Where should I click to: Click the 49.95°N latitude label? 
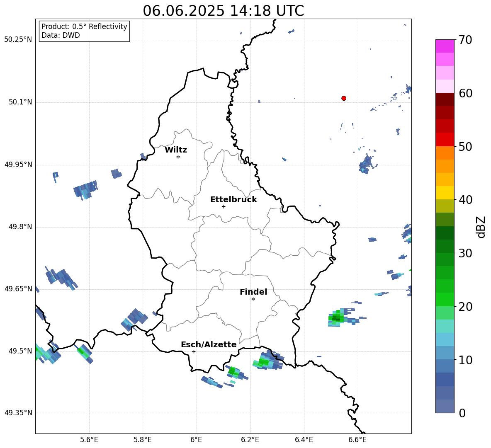tap(18, 165)
